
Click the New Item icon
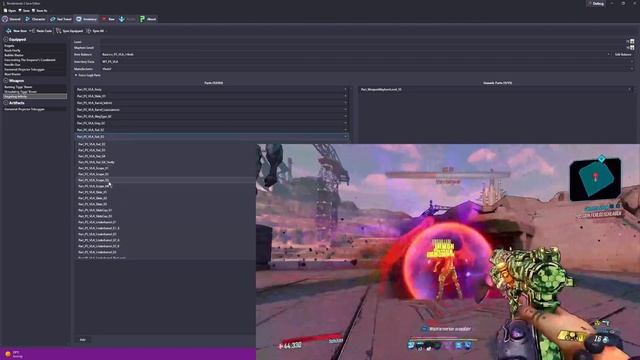(x=9, y=31)
